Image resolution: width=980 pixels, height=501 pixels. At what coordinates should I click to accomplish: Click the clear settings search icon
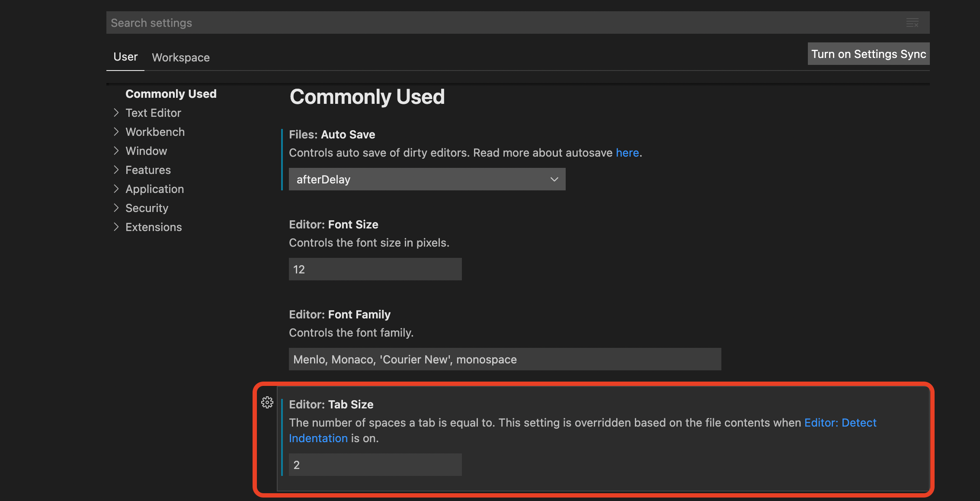pos(912,23)
